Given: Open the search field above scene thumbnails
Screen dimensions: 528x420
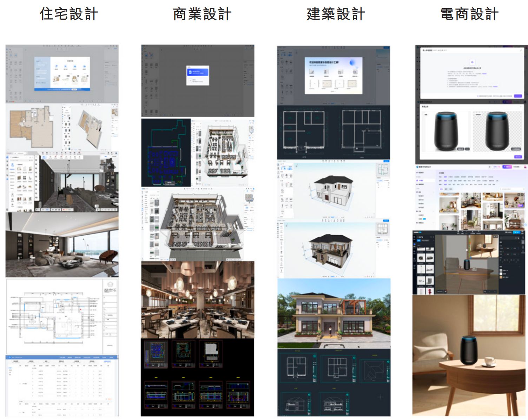Looking at the screenshot, I should (x=511, y=189).
